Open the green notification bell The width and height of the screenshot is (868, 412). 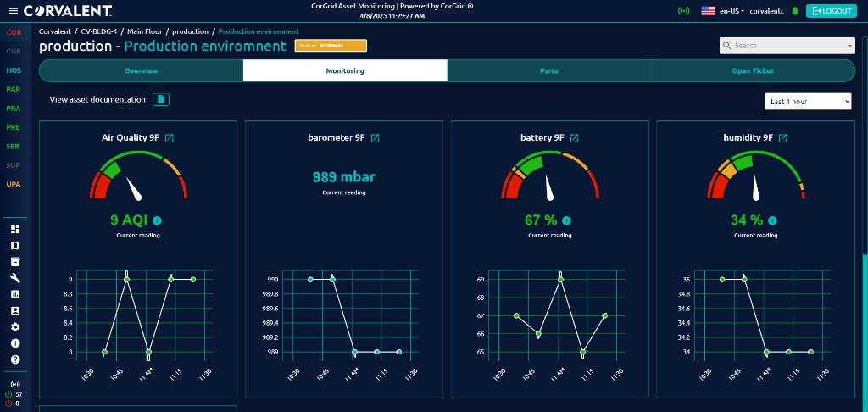pyautogui.click(x=795, y=11)
